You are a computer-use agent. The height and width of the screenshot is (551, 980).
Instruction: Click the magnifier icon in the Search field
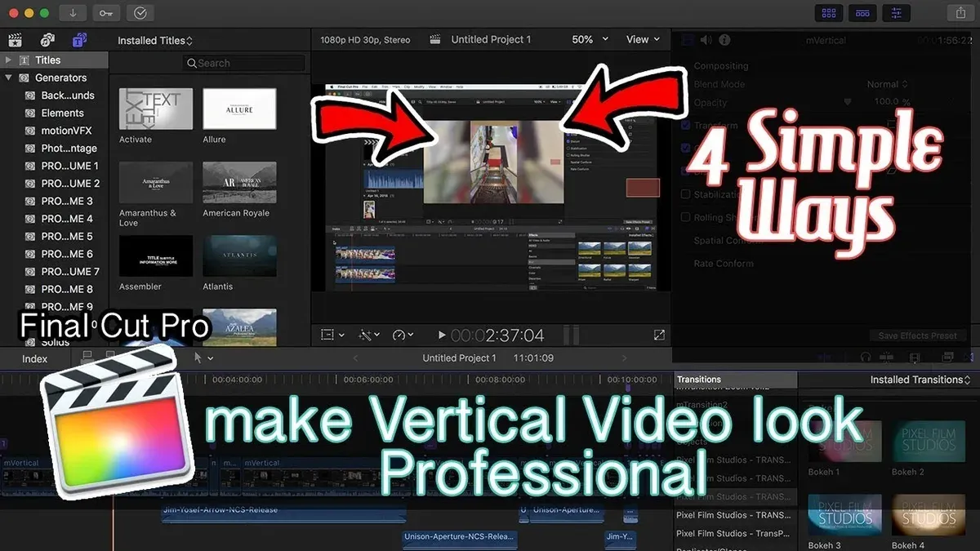[192, 63]
